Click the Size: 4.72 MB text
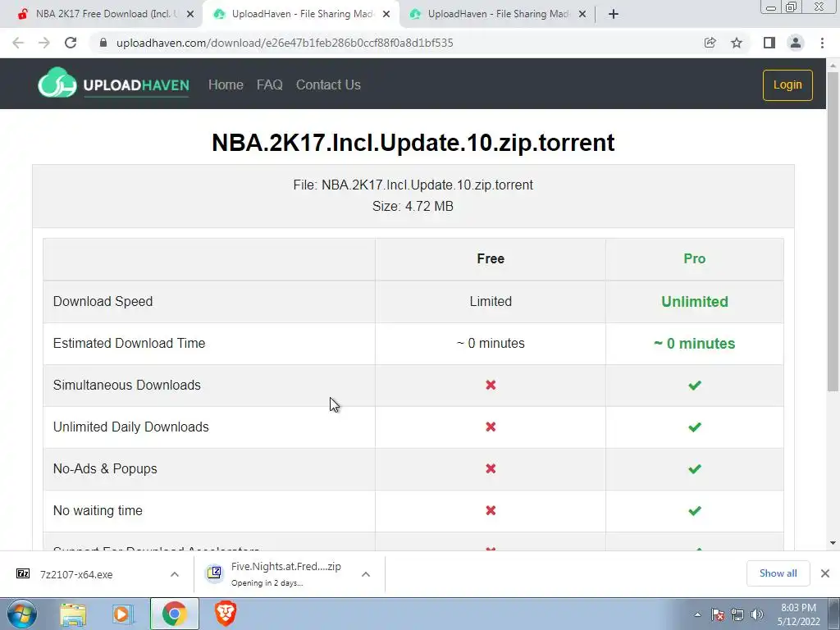Screen dimensions: 840x630 413,206
